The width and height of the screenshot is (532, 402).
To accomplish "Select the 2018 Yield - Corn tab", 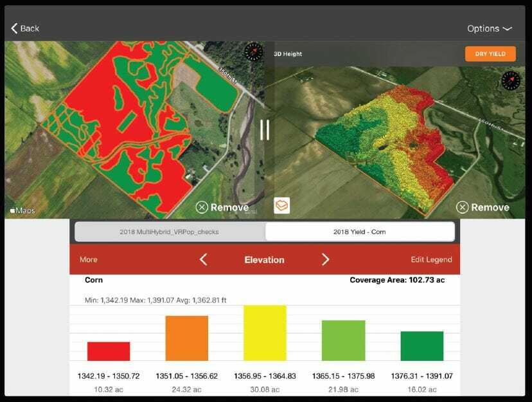I will (x=359, y=232).
